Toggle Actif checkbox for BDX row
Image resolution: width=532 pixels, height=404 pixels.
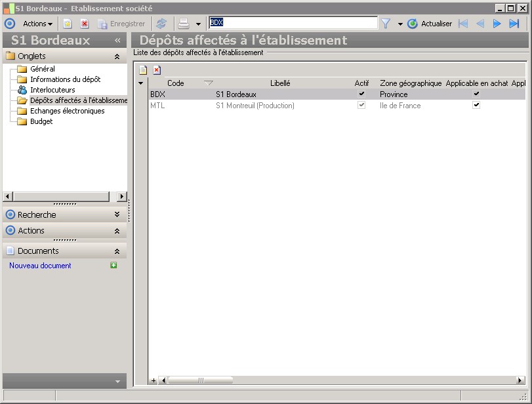click(361, 94)
